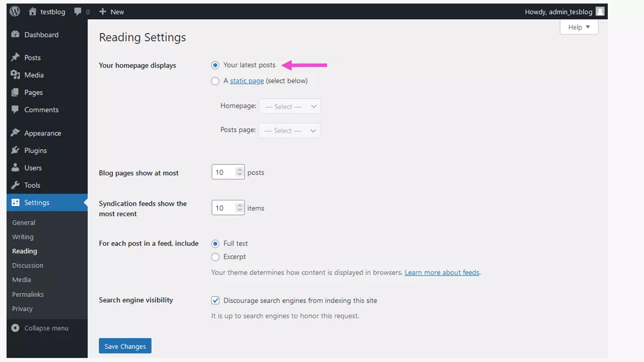Click the Comments speech bubble sidebar icon

point(16,110)
